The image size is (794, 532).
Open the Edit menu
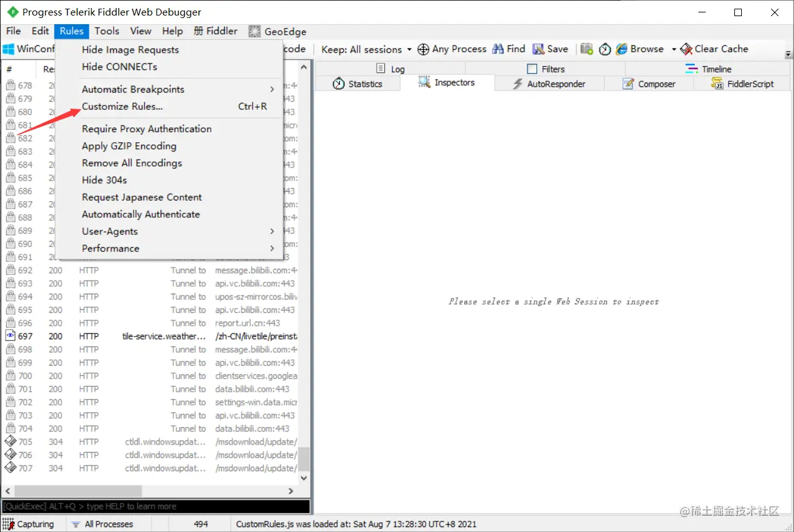coord(40,31)
